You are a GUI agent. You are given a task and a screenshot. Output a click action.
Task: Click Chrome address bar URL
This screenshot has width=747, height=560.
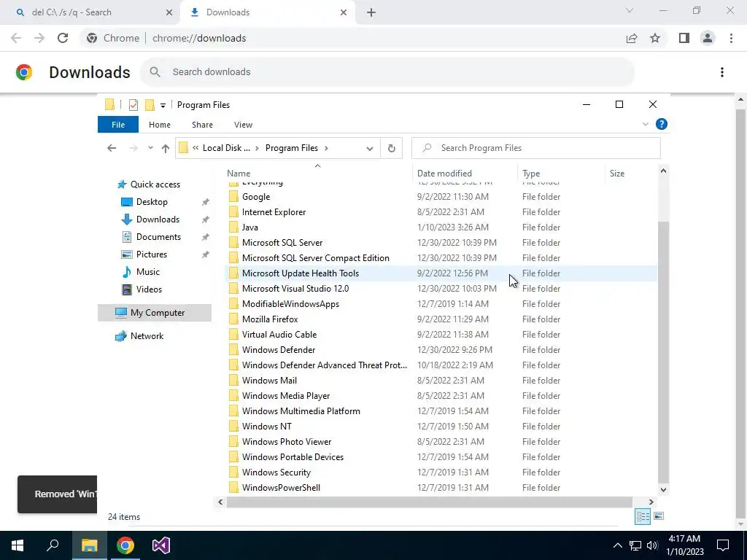click(199, 38)
